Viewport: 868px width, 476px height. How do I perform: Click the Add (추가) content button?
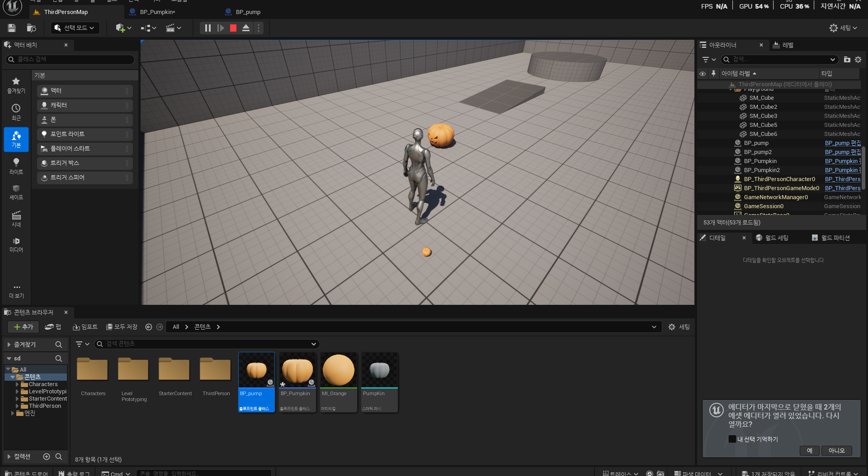23,327
